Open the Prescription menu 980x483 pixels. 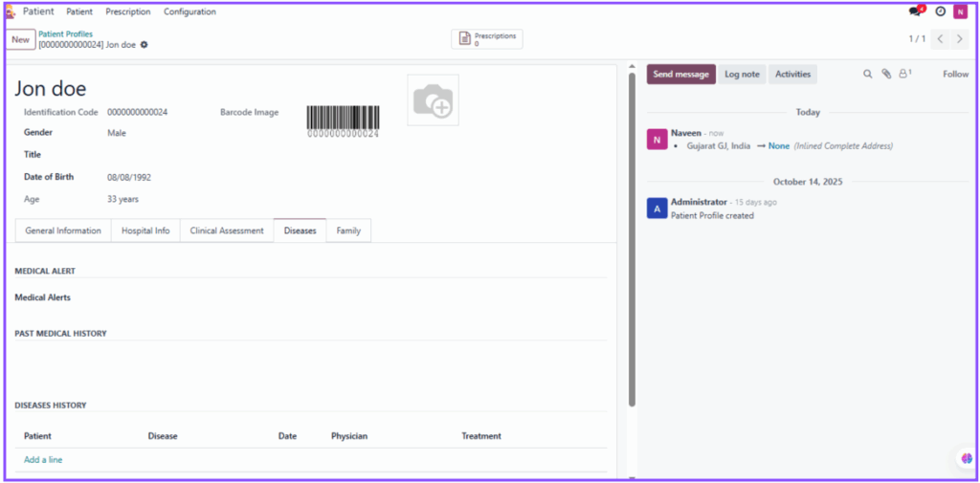click(x=128, y=11)
